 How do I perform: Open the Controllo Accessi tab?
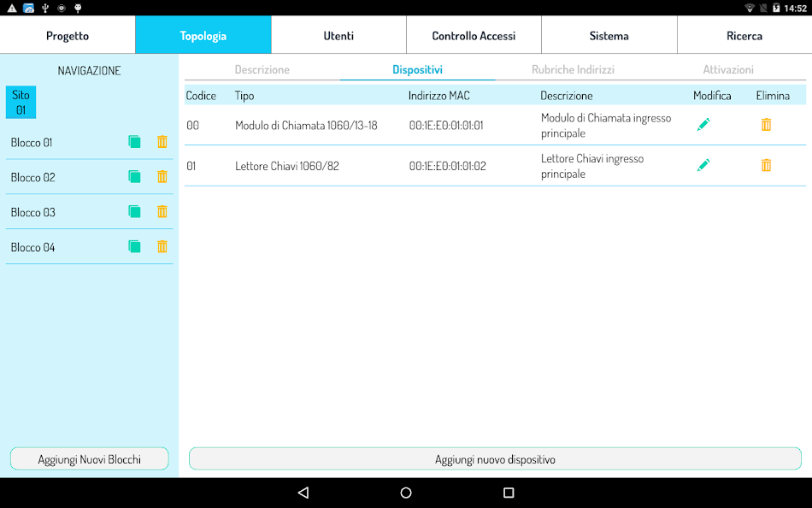click(x=474, y=35)
